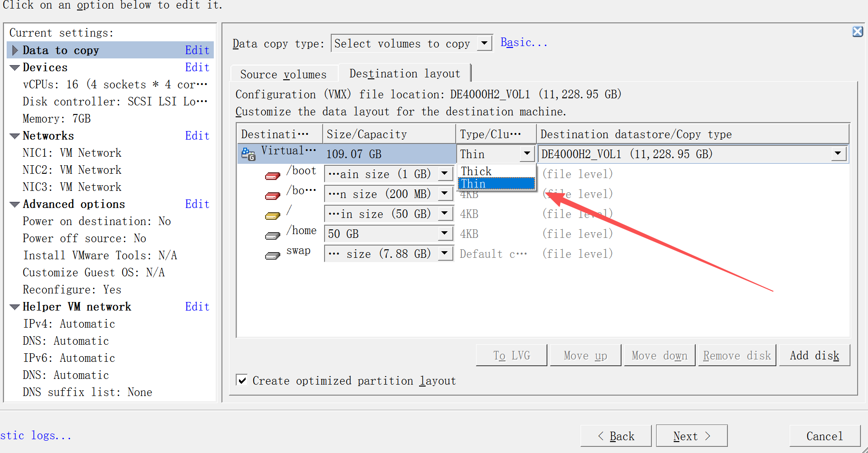Open the size dropdown showing 200 MB

444,194
